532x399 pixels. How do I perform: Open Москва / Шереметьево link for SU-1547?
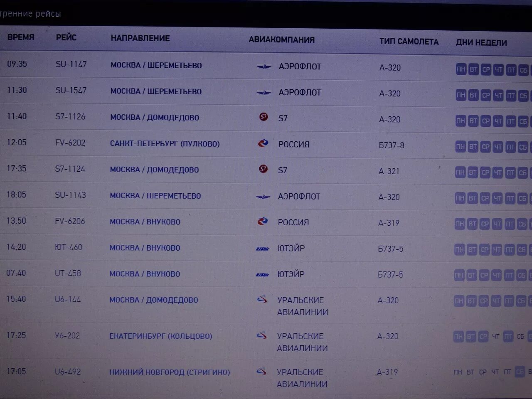click(156, 91)
